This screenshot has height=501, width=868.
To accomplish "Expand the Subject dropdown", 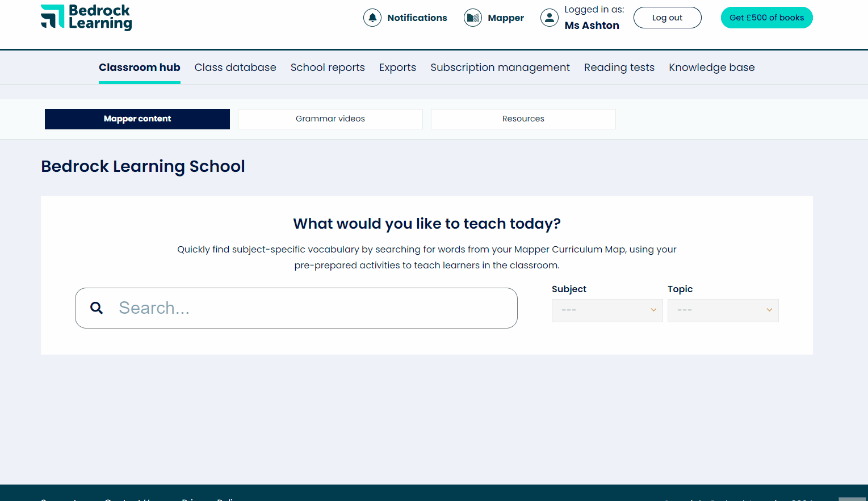I will 607,310.
